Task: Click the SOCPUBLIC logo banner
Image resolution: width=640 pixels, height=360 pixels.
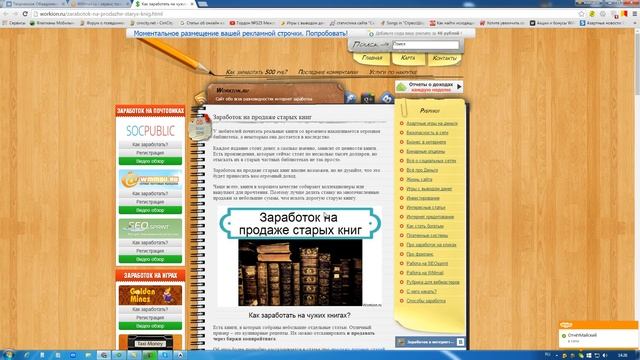Action: [x=150, y=131]
